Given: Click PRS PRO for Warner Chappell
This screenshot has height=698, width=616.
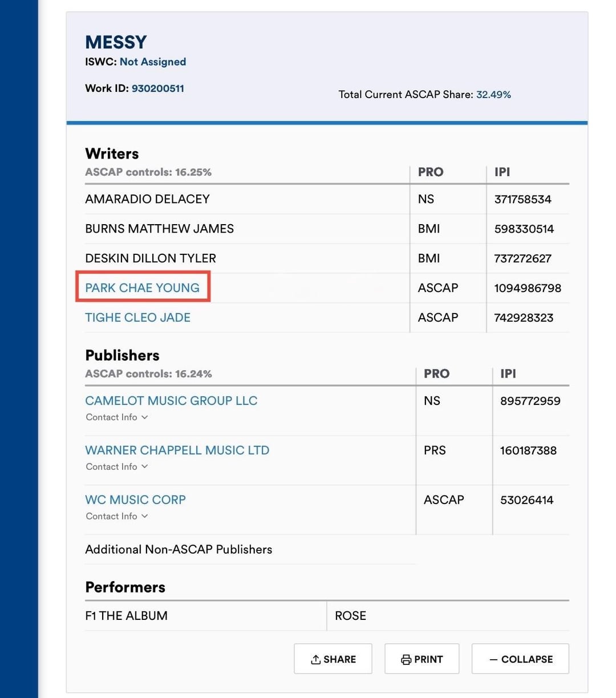Looking at the screenshot, I should point(435,451).
